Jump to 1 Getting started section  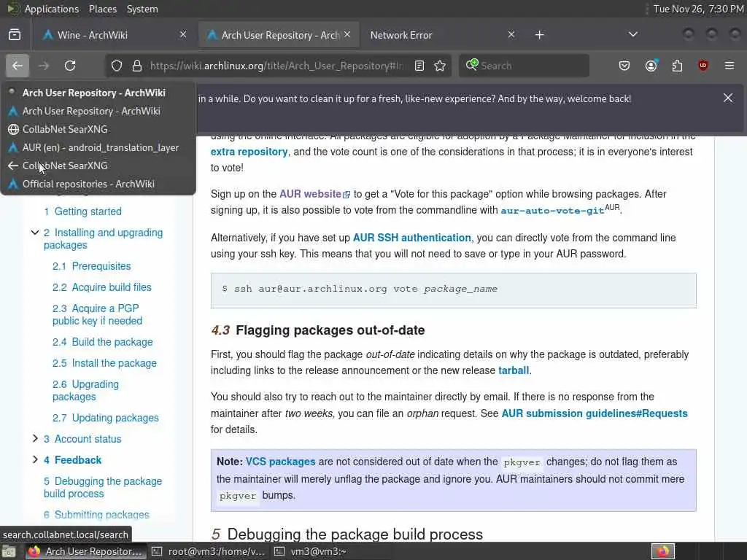click(x=82, y=211)
